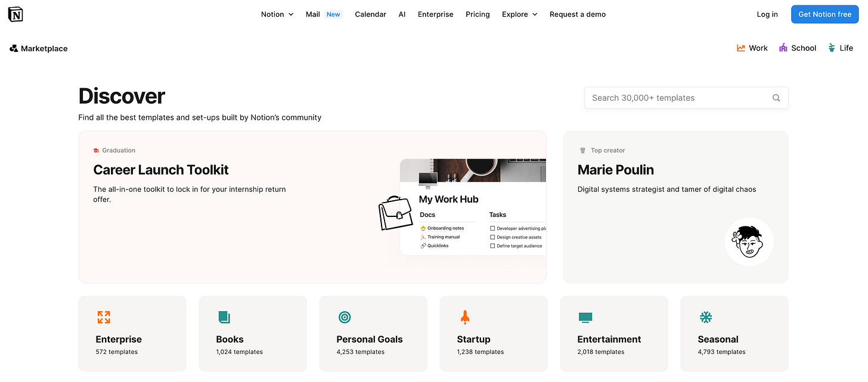Viewport: 868px width, 382px height.
Task: Open the Enterprise nav item
Action: tap(435, 14)
